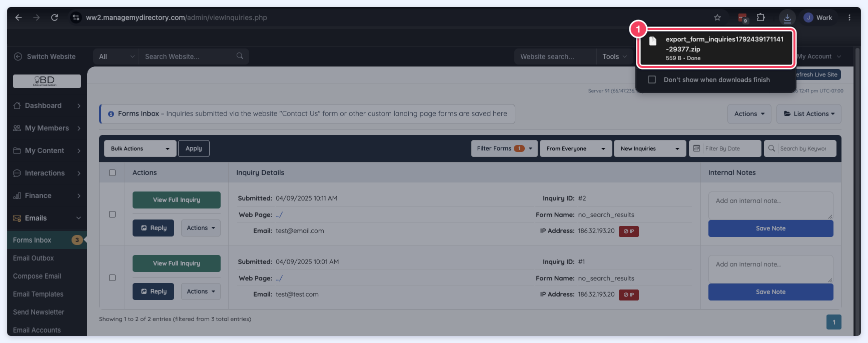Reply to test@test.com inquiry
Image resolution: width=868 pixels, height=343 pixels.
point(153,291)
